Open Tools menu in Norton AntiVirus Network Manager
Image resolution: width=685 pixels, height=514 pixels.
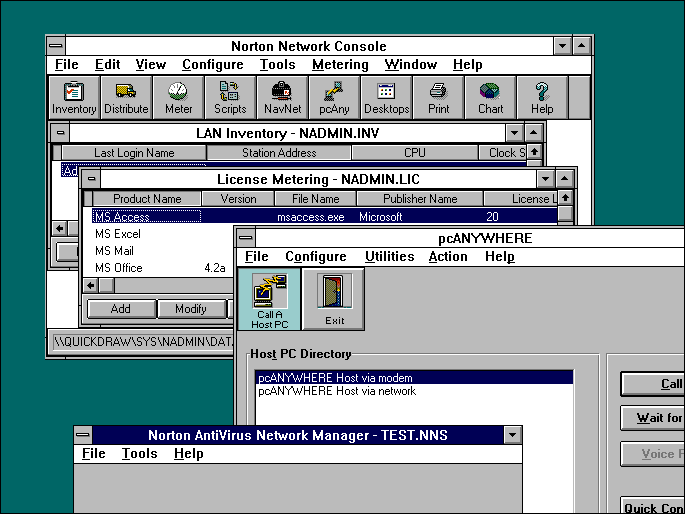pos(139,453)
